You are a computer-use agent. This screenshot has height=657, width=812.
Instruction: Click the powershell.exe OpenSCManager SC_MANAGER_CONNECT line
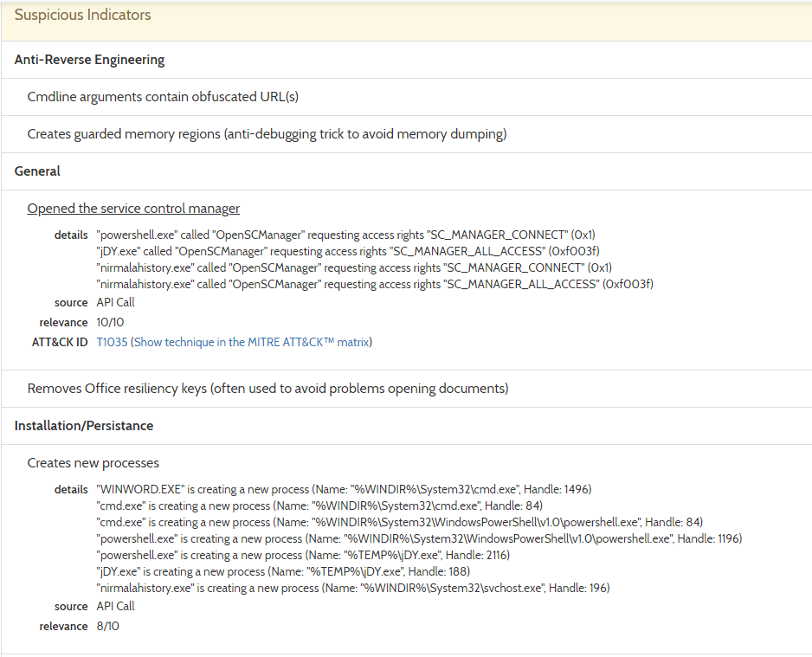(346, 235)
